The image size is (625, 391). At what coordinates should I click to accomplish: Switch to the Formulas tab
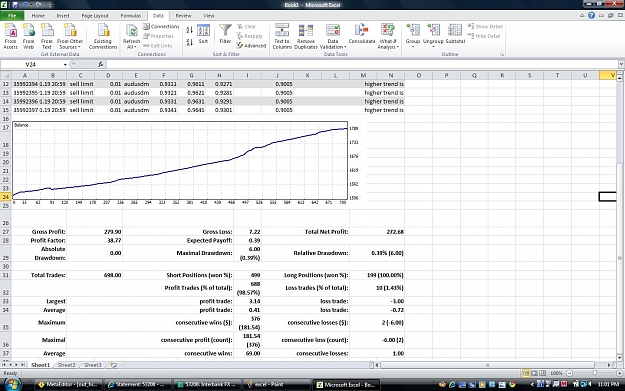pos(131,16)
